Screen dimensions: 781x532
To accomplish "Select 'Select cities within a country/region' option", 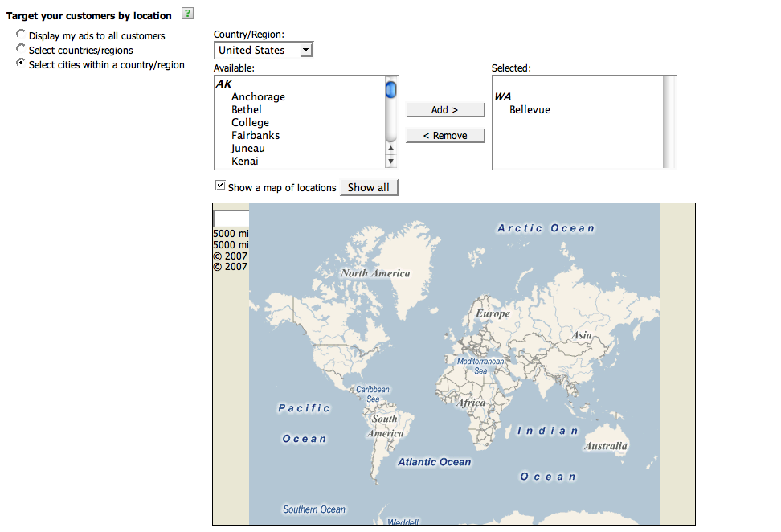I will [x=21, y=63].
